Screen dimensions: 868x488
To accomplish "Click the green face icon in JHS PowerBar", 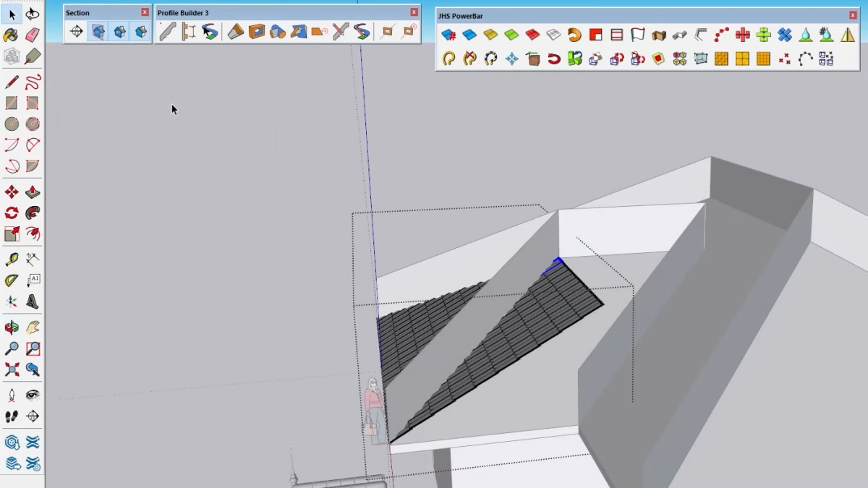I will (511, 35).
